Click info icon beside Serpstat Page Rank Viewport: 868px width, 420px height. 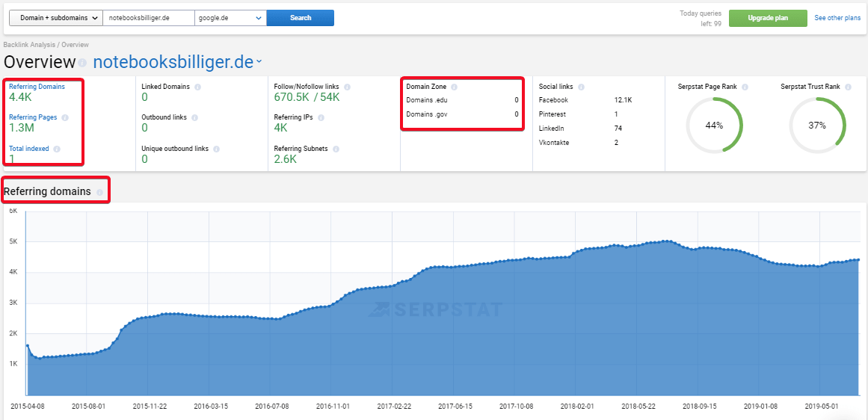tap(745, 87)
